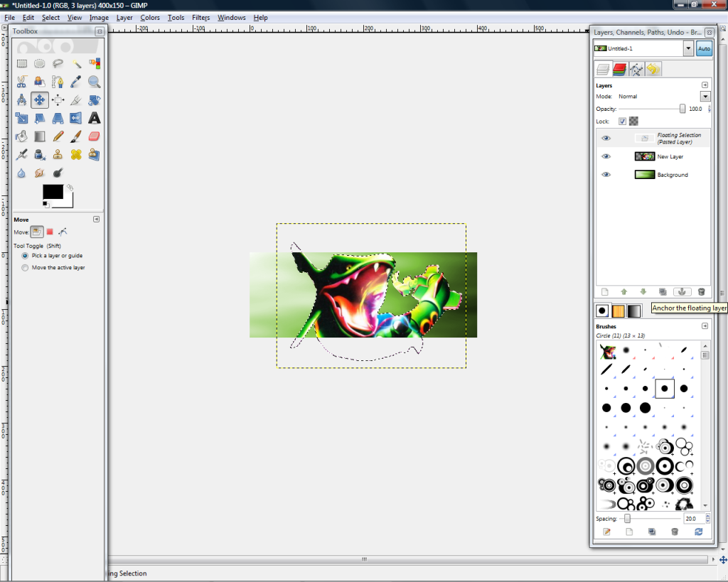Anchor the floating layer
728x582 pixels.
click(682, 292)
